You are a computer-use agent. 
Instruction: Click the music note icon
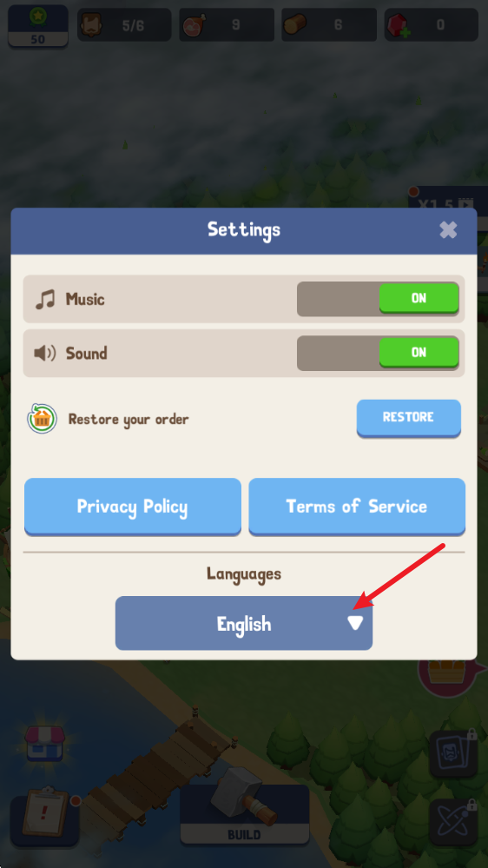(45, 300)
